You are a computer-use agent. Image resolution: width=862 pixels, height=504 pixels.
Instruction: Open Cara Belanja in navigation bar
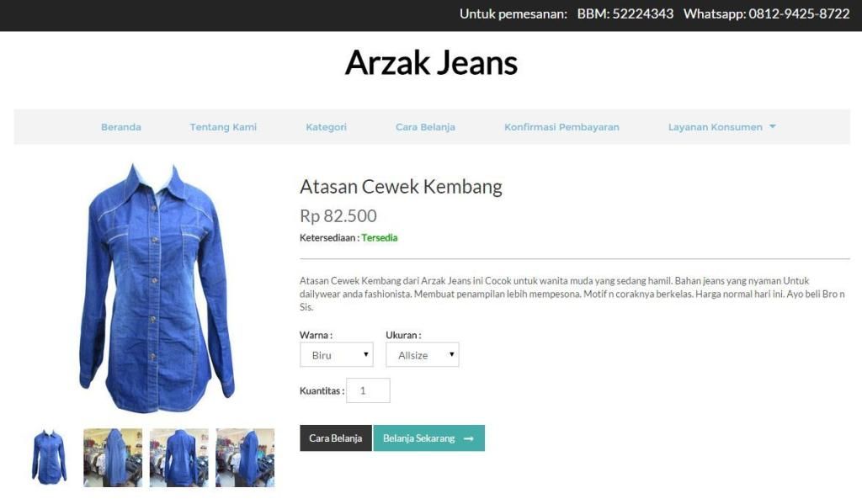[x=425, y=127]
